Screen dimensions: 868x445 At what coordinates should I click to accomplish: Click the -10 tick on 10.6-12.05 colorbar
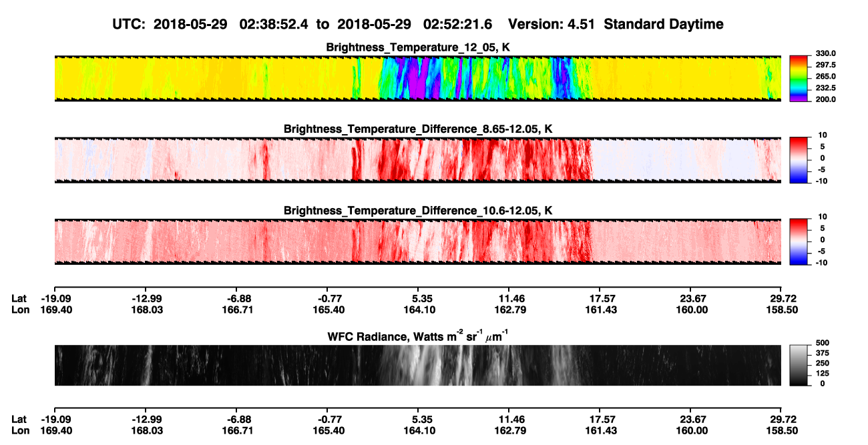pyautogui.click(x=821, y=263)
